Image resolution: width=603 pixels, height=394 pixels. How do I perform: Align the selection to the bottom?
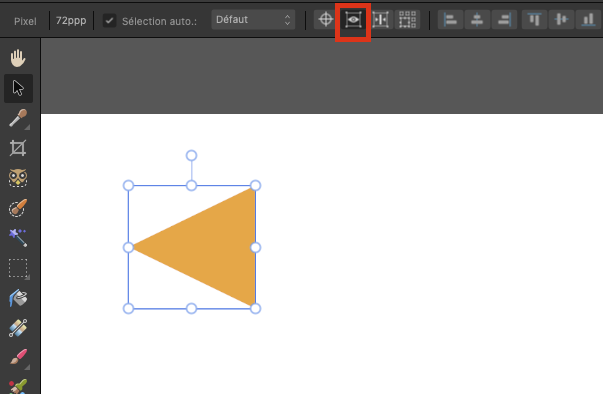[x=588, y=20]
